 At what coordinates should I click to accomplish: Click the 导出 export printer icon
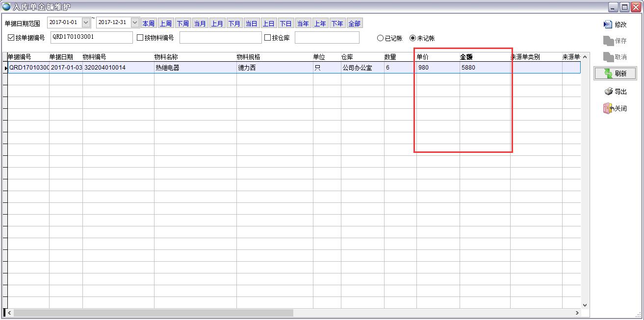coord(608,92)
